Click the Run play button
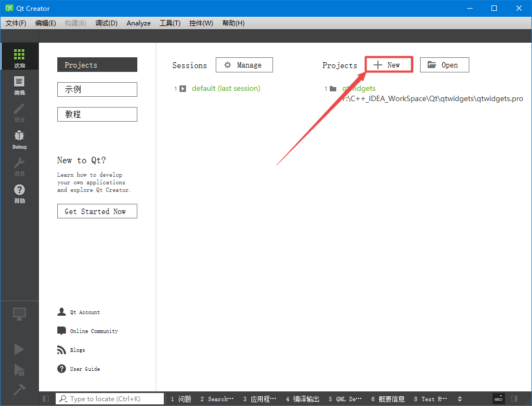 19,349
